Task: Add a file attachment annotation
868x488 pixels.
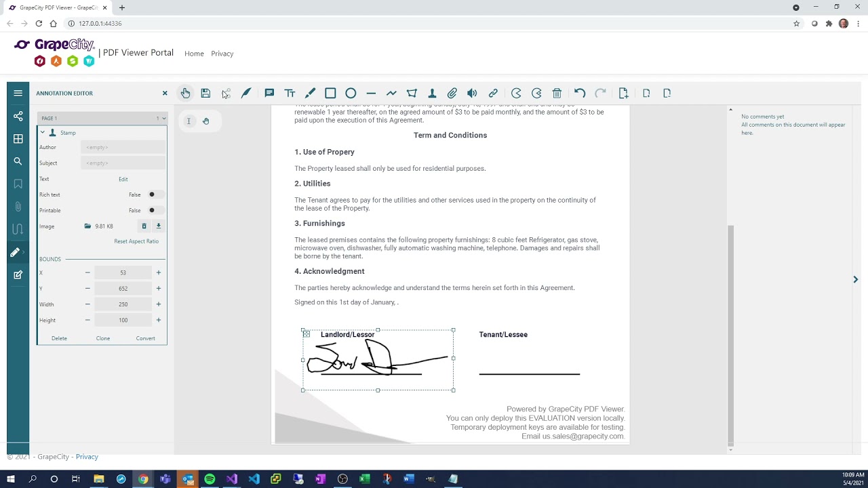Action: [452, 93]
